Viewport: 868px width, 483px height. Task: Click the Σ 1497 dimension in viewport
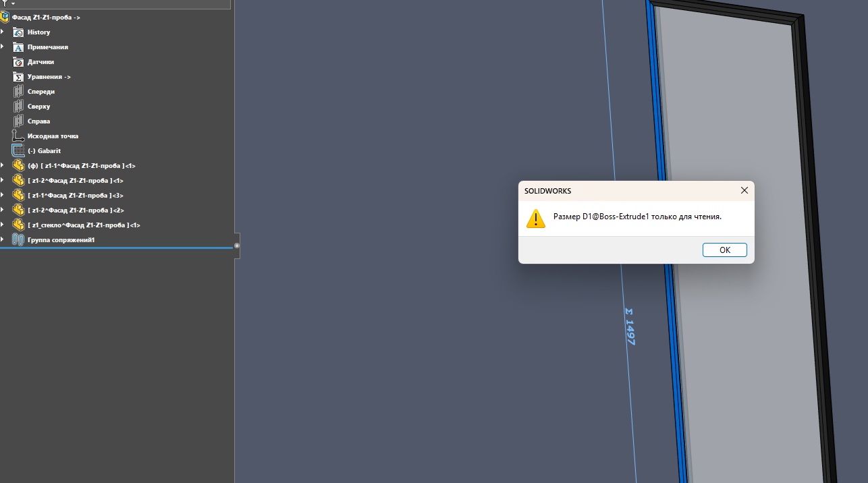[x=630, y=327]
